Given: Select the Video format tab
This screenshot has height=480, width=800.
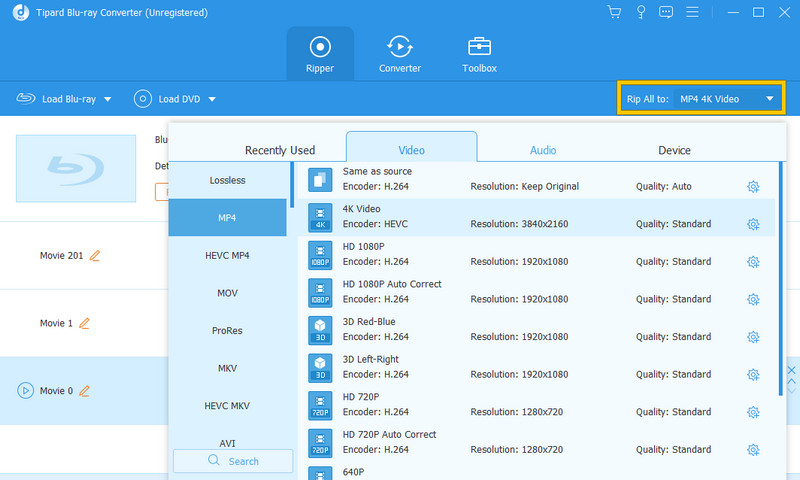Looking at the screenshot, I should tap(411, 148).
